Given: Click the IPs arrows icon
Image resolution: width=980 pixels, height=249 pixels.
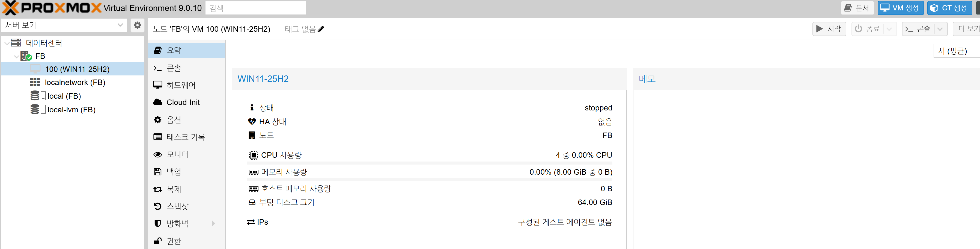Looking at the screenshot, I should [x=251, y=222].
